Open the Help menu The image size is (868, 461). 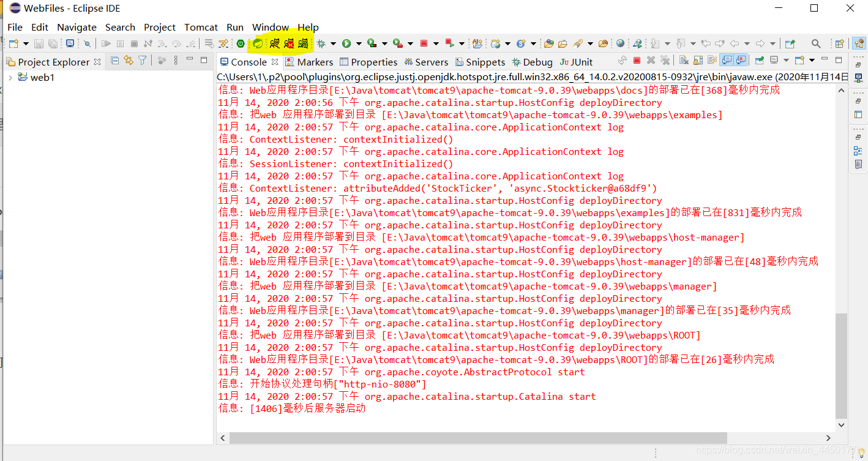click(308, 27)
